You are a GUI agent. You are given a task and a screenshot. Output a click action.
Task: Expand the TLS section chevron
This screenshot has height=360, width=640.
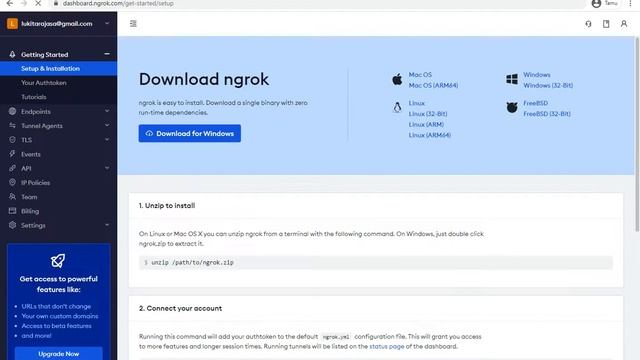(x=107, y=140)
